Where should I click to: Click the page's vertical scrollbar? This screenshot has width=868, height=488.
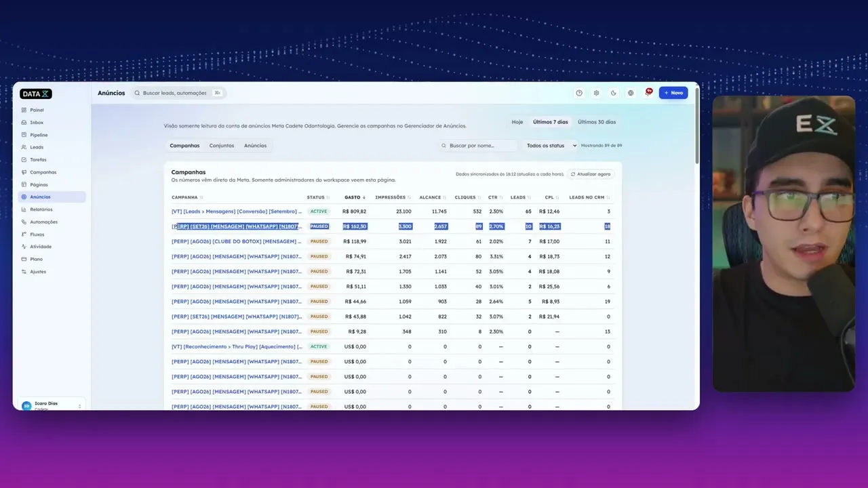(x=696, y=125)
